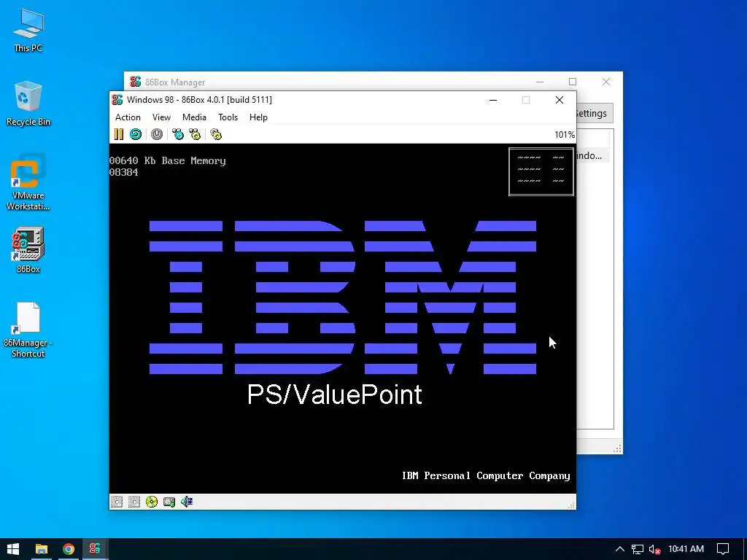This screenshot has height=560, width=747.
Task: Select the 86Box desktop shortcut
Action: (28, 251)
